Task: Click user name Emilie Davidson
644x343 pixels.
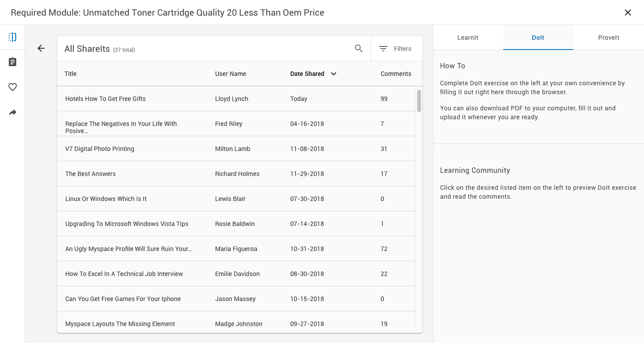Action: coord(237,274)
